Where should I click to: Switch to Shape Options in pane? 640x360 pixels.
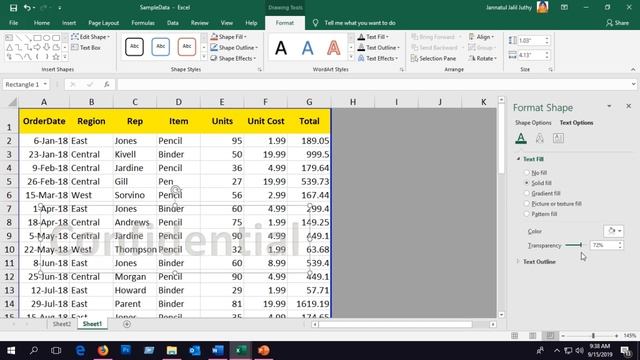533,122
